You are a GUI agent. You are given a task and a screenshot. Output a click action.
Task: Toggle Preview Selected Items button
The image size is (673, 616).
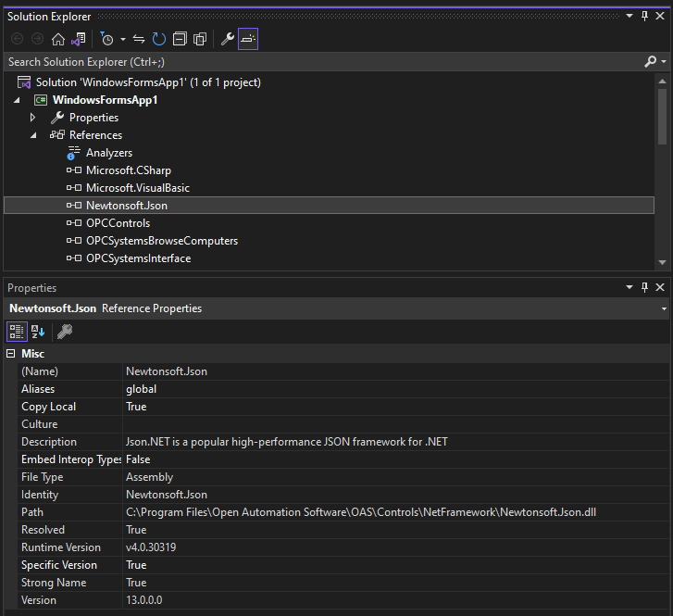pyautogui.click(x=248, y=39)
